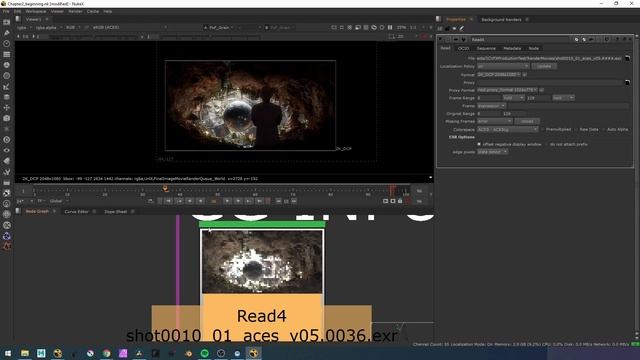
Task: Open the Workspace menu
Action: (36, 11)
